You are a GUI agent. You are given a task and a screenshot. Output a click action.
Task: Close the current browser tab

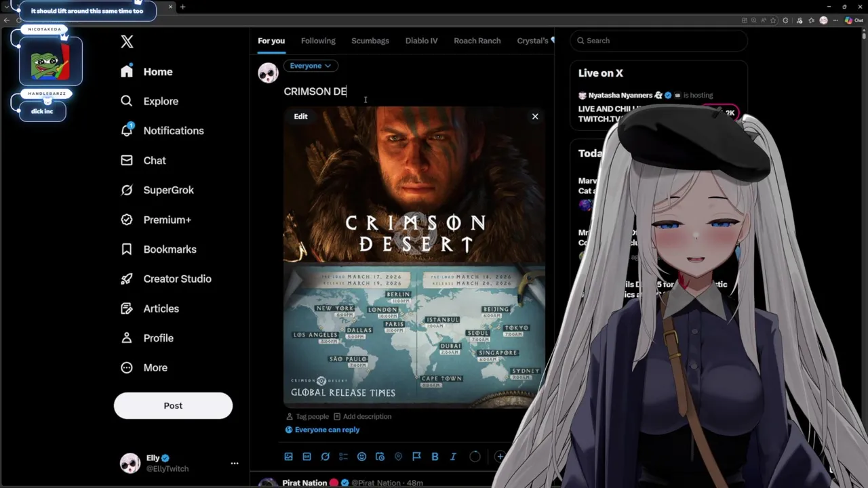[x=170, y=7]
